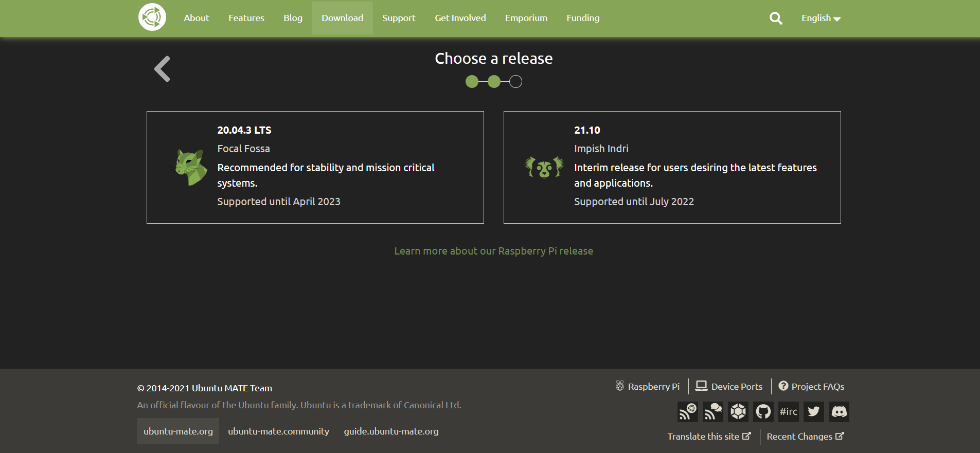The image size is (980, 453).
Task: Choose the 20.04.3 LTS Focal Fossa release card
Action: [x=315, y=168]
